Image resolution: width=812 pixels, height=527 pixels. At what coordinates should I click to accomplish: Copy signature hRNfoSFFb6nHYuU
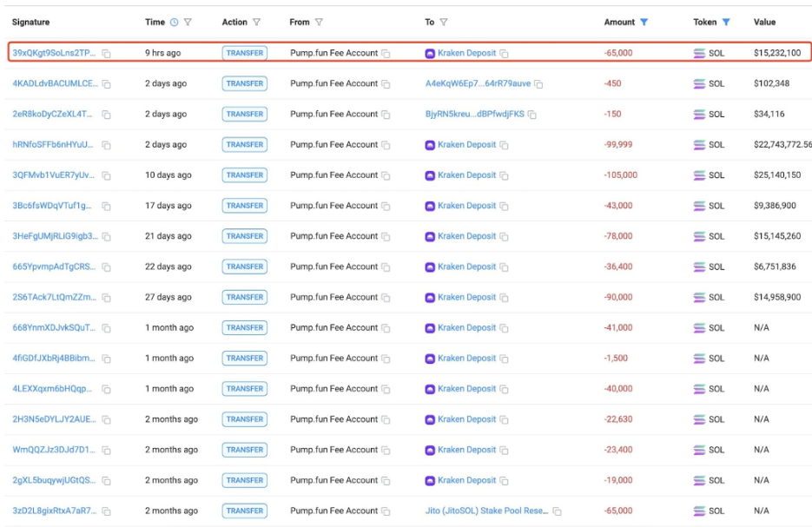point(106,145)
